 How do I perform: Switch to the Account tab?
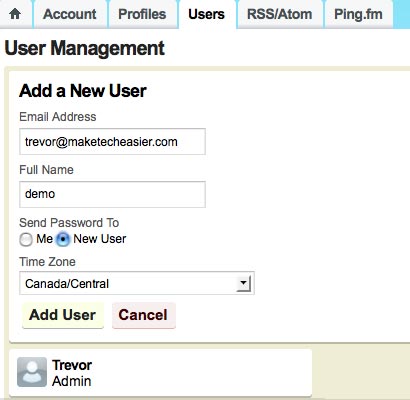tap(70, 14)
